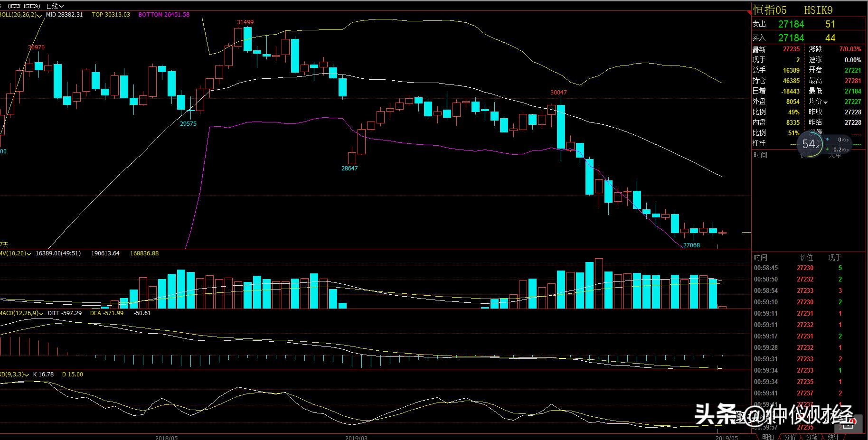Click the 价位 column header in tick list
This screenshot has width=868, height=440.
(x=806, y=258)
